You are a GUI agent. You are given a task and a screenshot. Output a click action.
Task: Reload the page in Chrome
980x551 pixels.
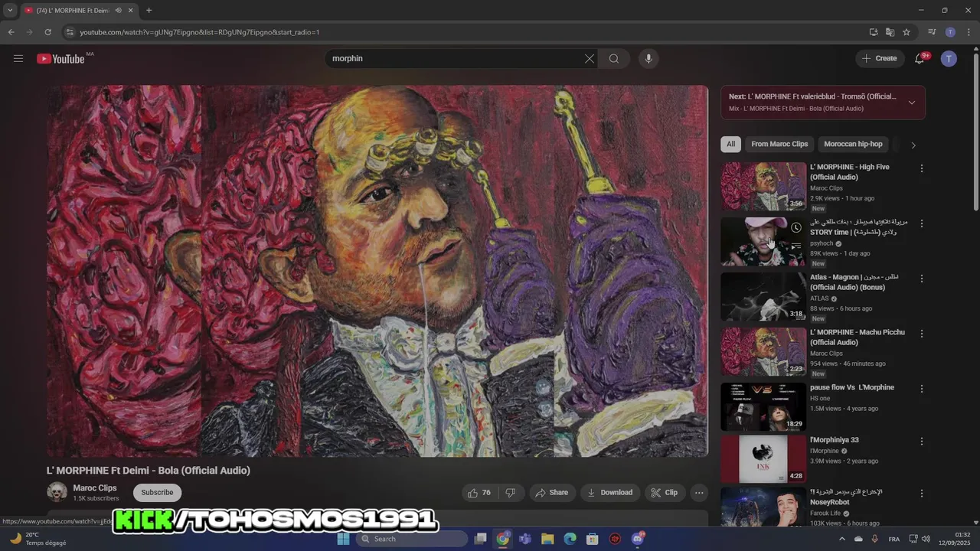47,32
